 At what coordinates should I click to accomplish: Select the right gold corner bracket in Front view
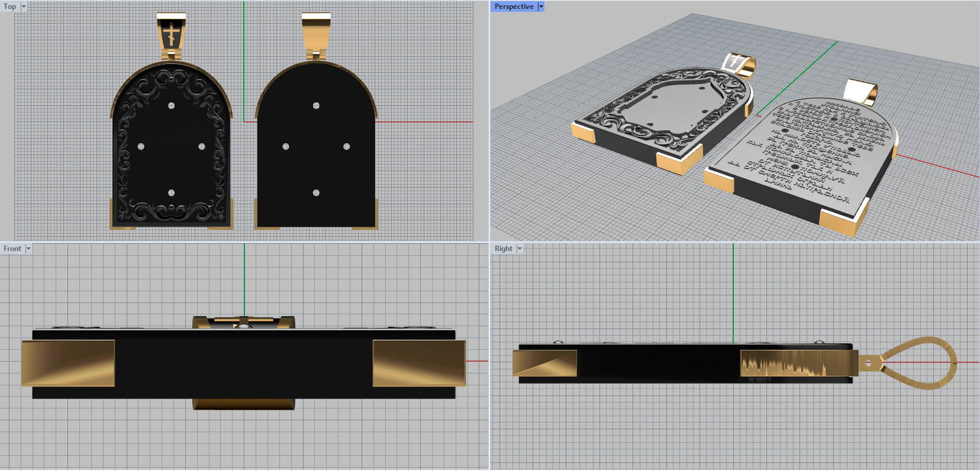419,363
